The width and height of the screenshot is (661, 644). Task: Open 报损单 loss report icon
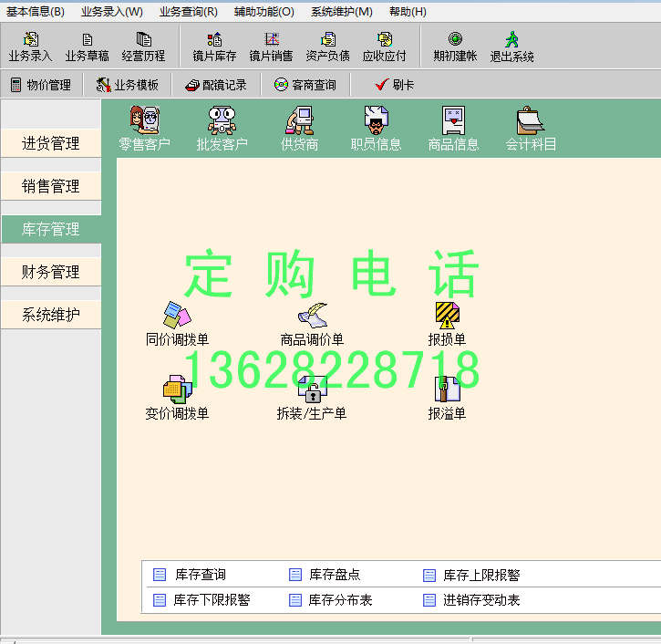click(447, 324)
